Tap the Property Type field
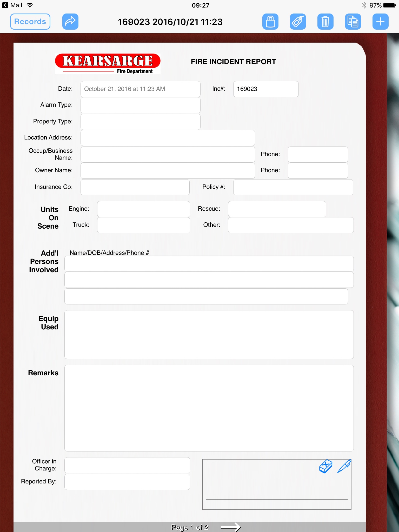This screenshot has height=532, width=399. (140, 122)
